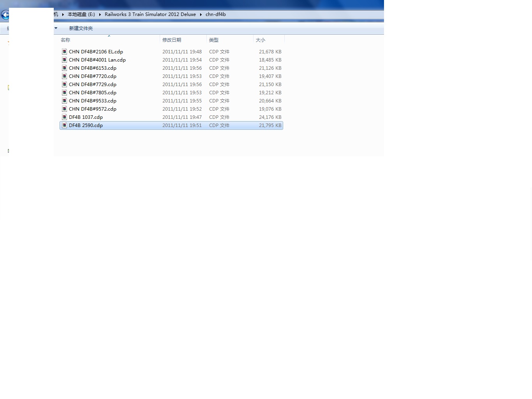Image resolution: width=532 pixels, height=399 pixels.
Task: Sort files by 修改日期 column header
Action: coord(171,40)
